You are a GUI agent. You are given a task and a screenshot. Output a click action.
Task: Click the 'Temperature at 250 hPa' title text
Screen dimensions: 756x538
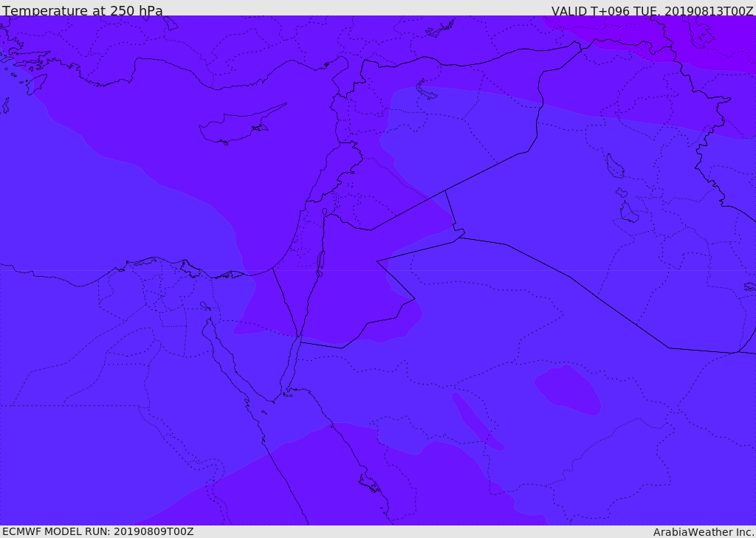pos(83,10)
